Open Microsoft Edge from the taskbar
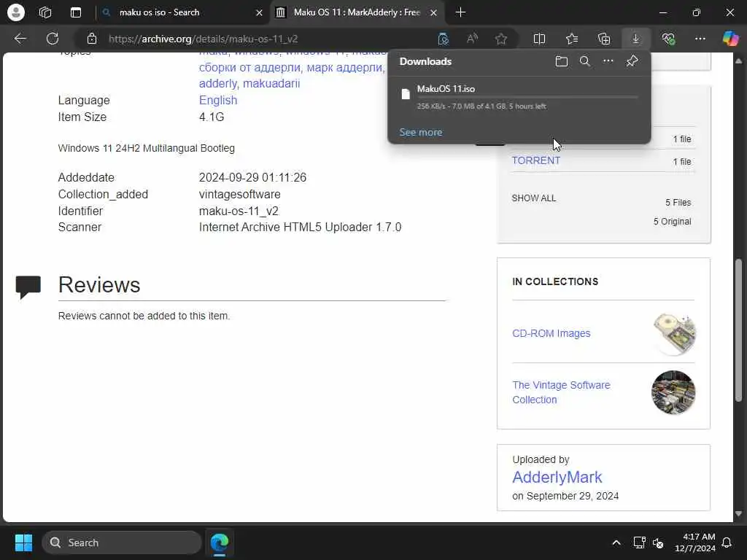 click(220, 542)
